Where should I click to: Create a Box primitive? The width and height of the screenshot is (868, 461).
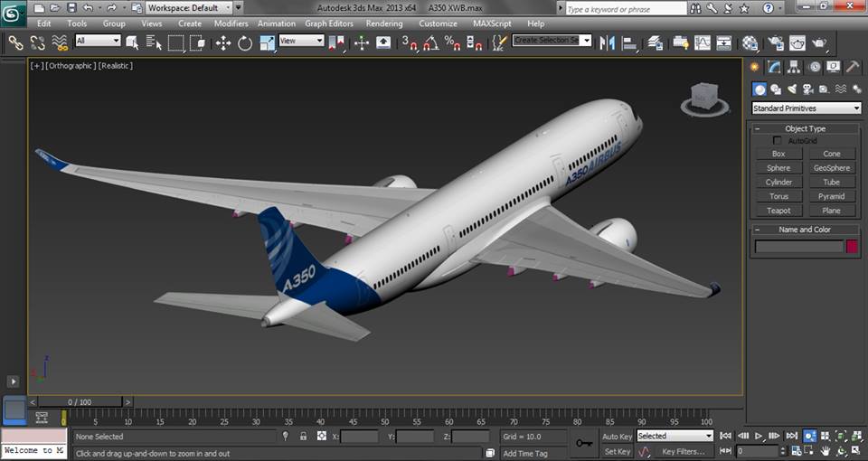tap(778, 154)
